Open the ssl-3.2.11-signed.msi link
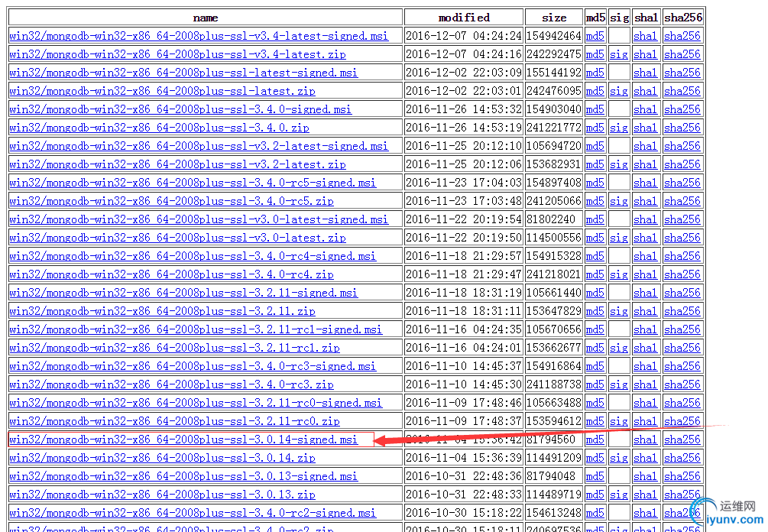768x532 pixels. point(183,293)
